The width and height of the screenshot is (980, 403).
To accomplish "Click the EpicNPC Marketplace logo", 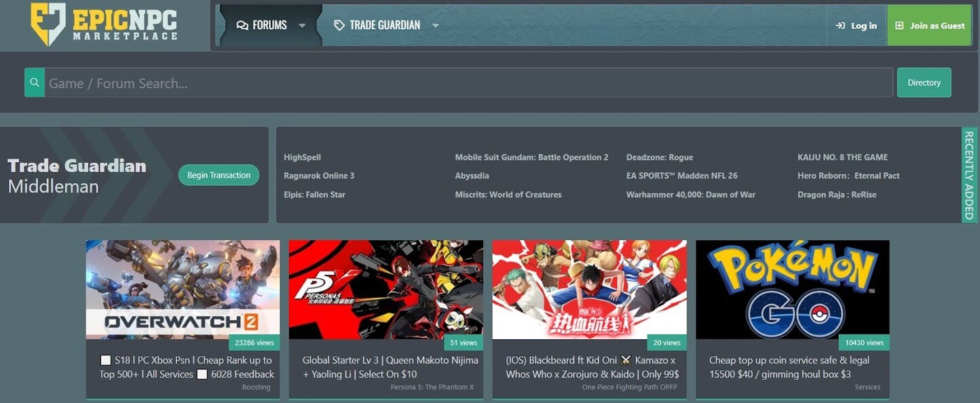I will pos(104,24).
